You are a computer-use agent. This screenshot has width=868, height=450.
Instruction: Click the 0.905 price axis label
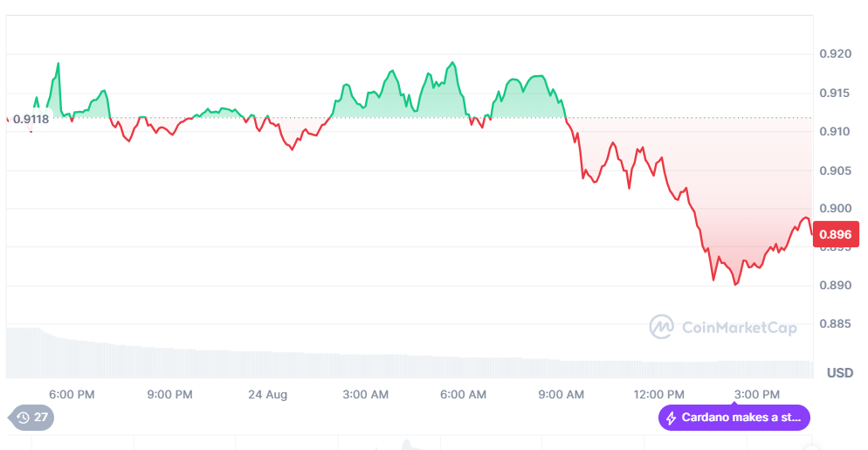coord(835,170)
